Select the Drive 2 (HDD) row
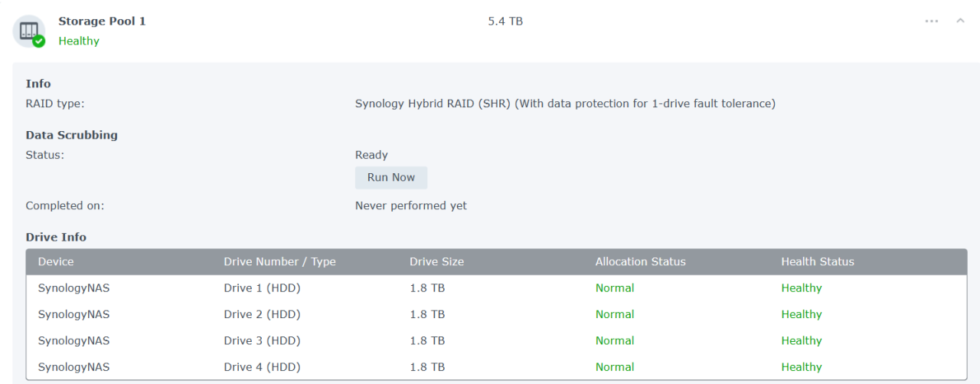This screenshot has height=384, width=980. tap(262, 314)
